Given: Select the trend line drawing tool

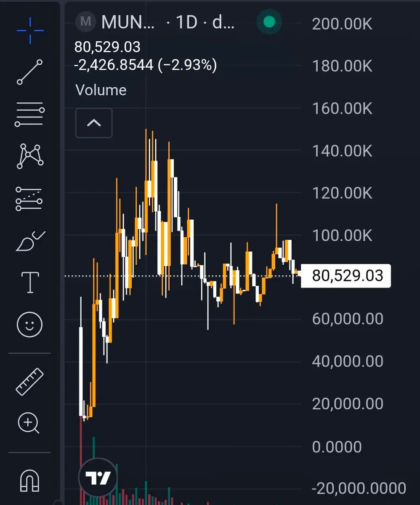Looking at the screenshot, I should click(x=30, y=72).
